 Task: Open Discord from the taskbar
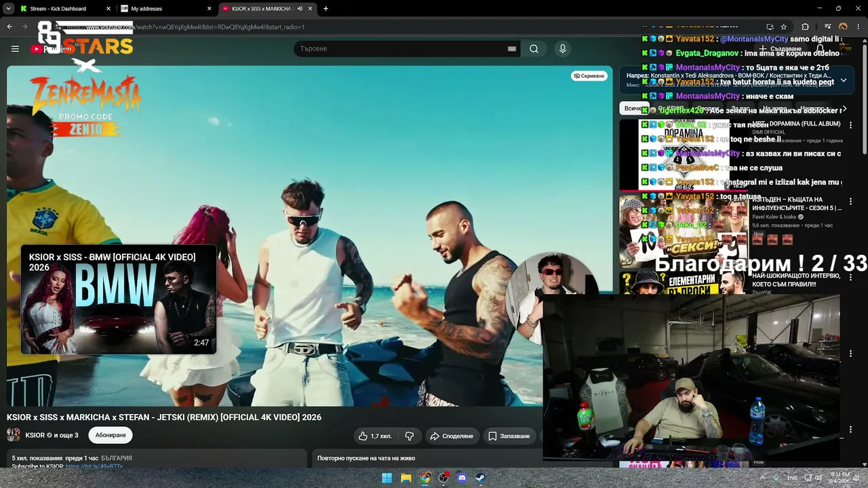tap(462, 478)
